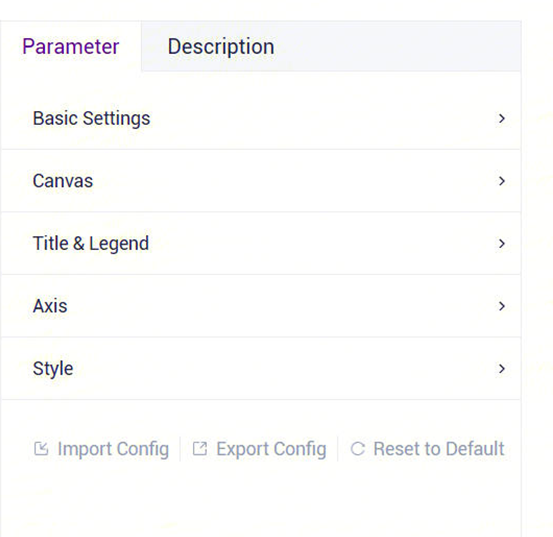Expand the Axis section arrow
The width and height of the screenshot is (553, 537).
click(x=502, y=306)
